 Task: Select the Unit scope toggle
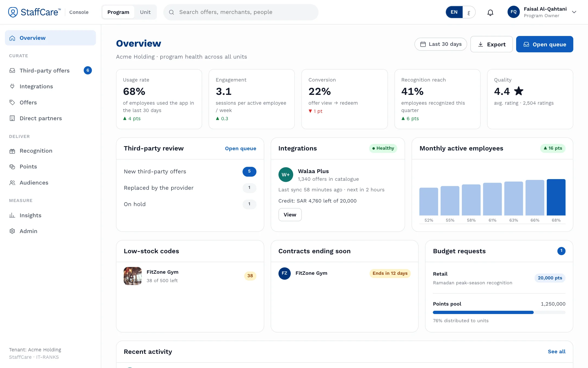click(x=145, y=12)
